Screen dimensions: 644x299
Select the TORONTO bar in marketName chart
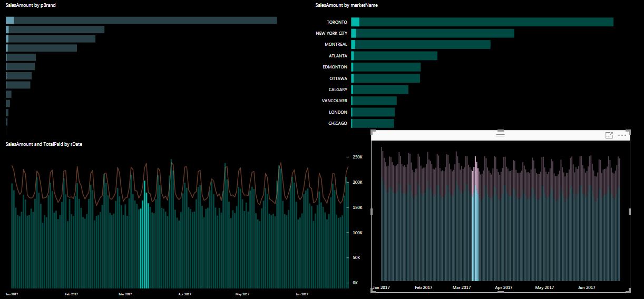482,22
